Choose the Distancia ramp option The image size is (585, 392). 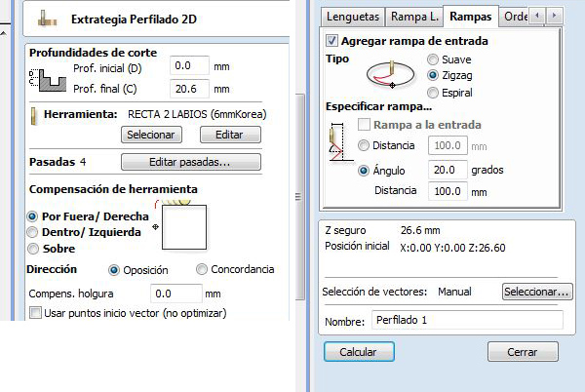(x=364, y=145)
